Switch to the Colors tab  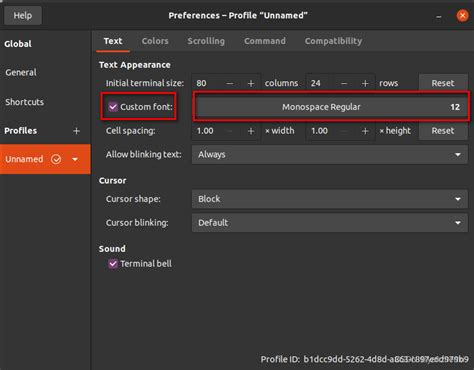(155, 41)
